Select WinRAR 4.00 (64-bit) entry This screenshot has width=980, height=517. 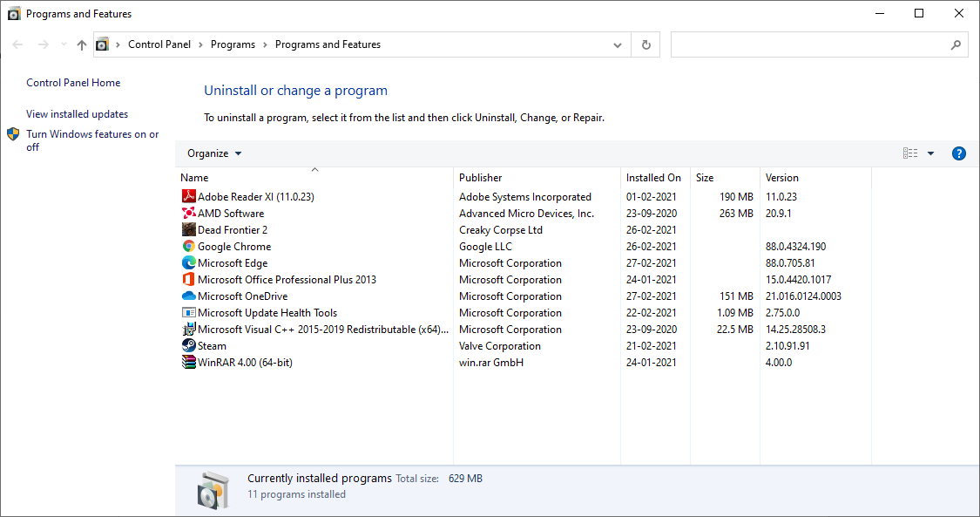click(245, 362)
